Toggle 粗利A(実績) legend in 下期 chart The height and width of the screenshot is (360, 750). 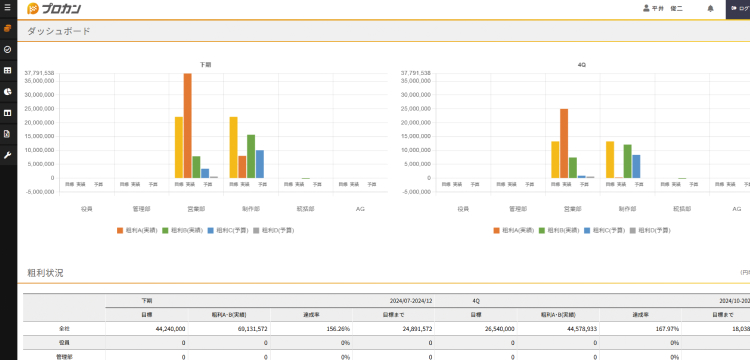point(137,230)
